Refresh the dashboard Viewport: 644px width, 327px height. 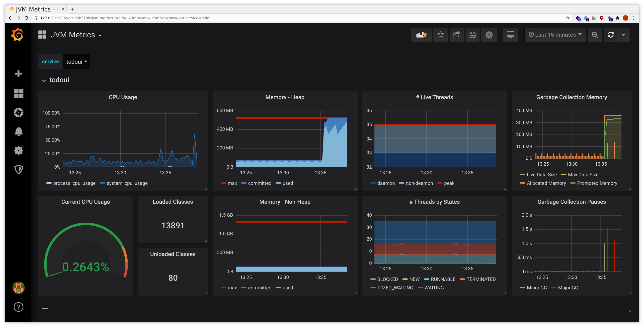pyautogui.click(x=611, y=35)
